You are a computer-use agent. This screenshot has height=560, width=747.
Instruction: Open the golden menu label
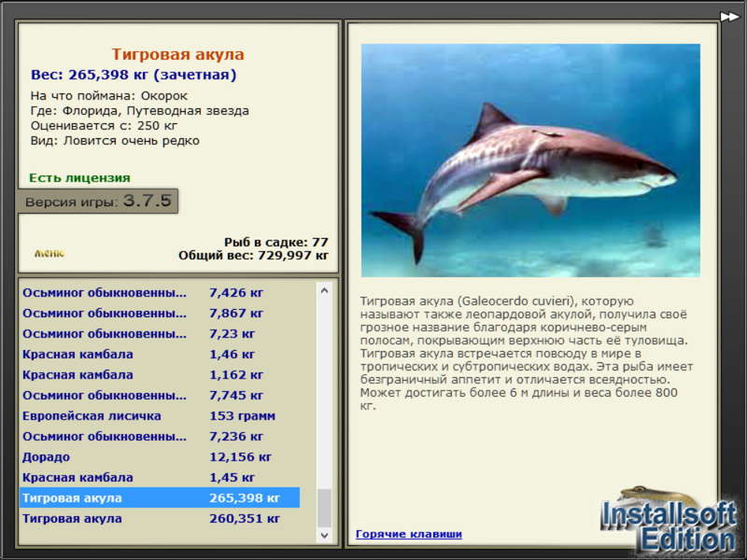pyautogui.click(x=49, y=253)
